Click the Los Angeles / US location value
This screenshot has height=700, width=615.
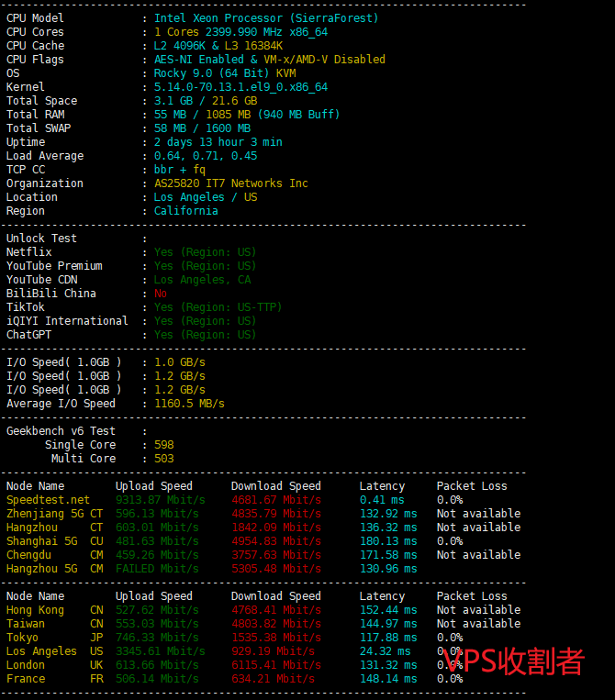(206, 197)
